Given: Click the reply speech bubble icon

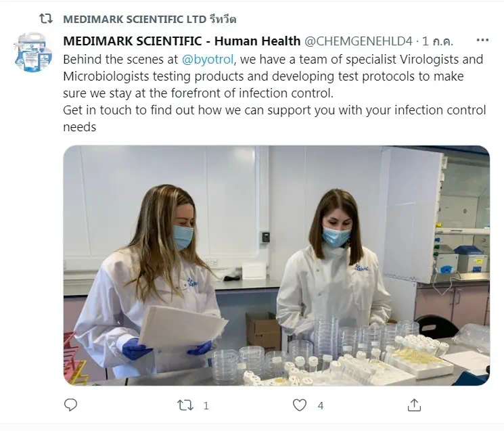Looking at the screenshot, I should pyautogui.click(x=71, y=405).
